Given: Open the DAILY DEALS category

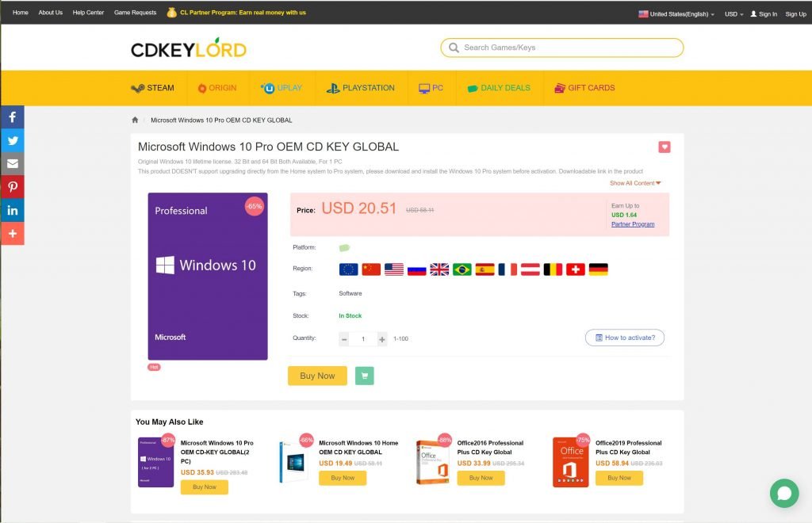Looking at the screenshot, I should [499, 88].
